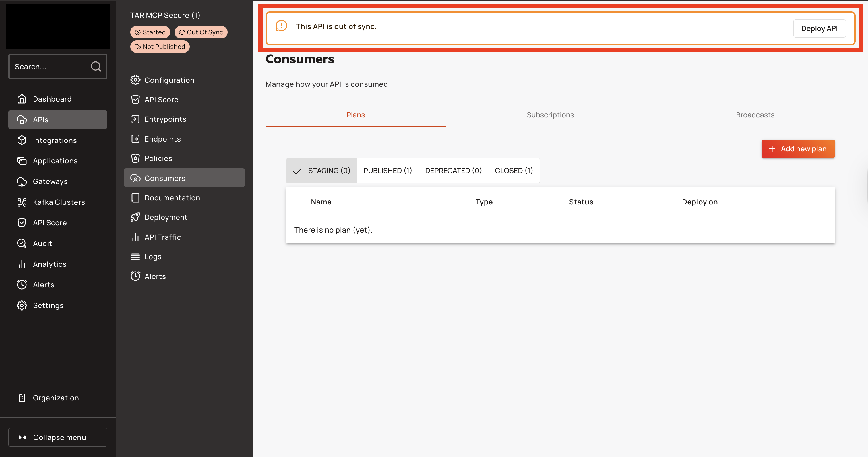This screenshot has width=868, height=457.
Task: Click the search magnifier icon
Action: coord(96,66)
